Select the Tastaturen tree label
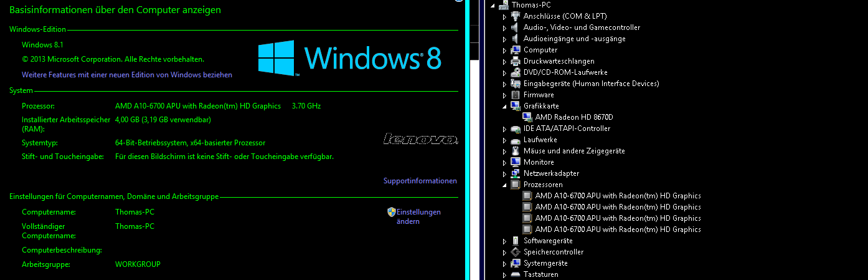This screenshot has height=280, width=868. (x=541, y=274)
